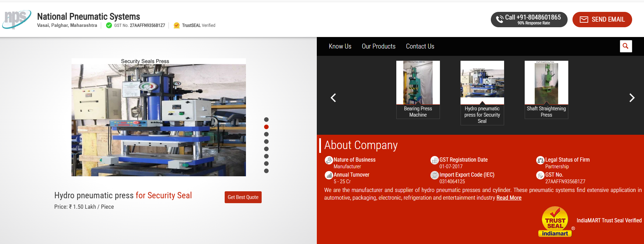Click the GST Registration Date icon
This screenshot has width=644, height=244.
[x=434, y=160]
